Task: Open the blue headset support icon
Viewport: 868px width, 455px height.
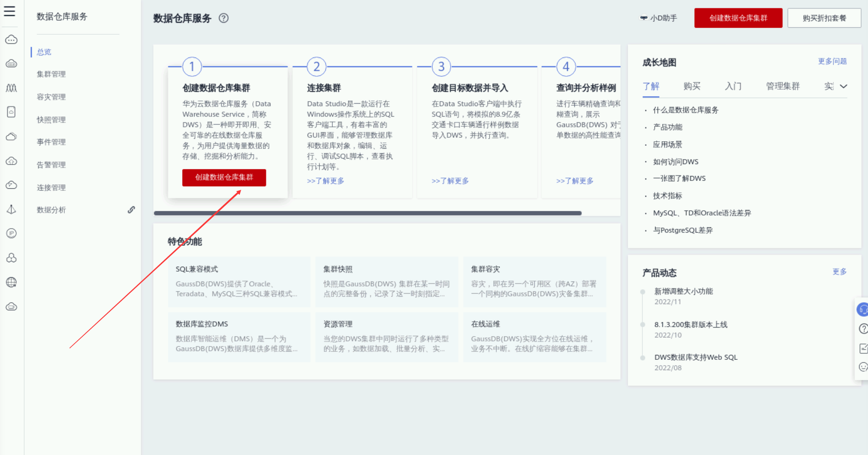Action: point(863,310)
